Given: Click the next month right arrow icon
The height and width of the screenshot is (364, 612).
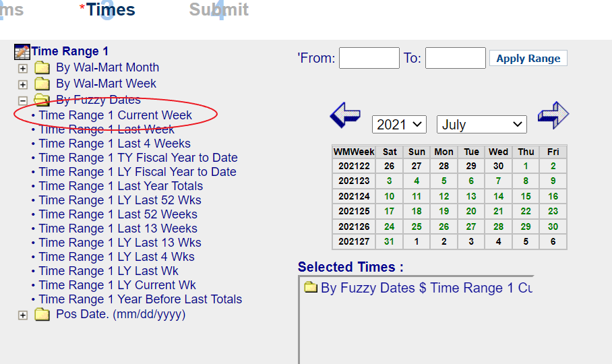Looking at the screenshot, I should (x=553, y=115).
